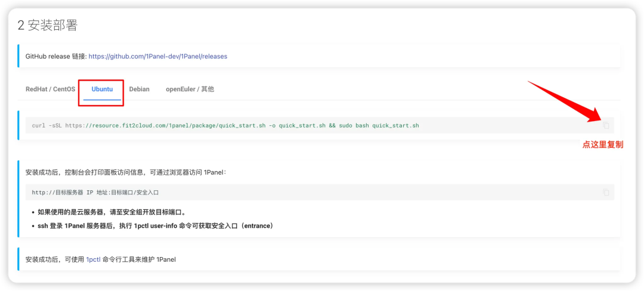
Task: Click the '安装成功后，可使用' maintenance note text
Action: [101, 259]
